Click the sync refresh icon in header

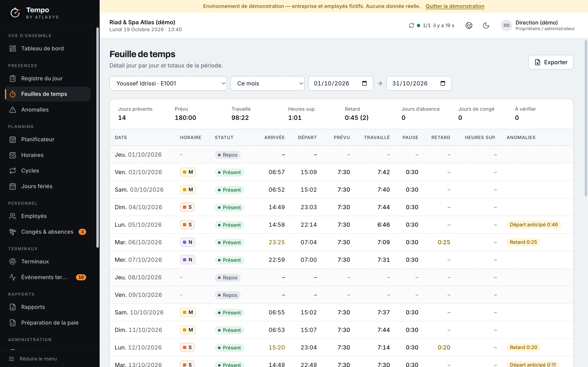411,25
